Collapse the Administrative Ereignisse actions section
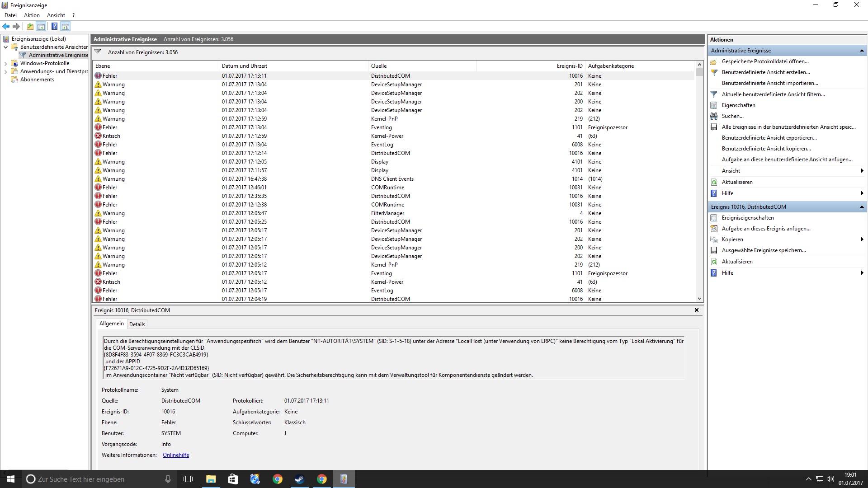 pos(861,51)
